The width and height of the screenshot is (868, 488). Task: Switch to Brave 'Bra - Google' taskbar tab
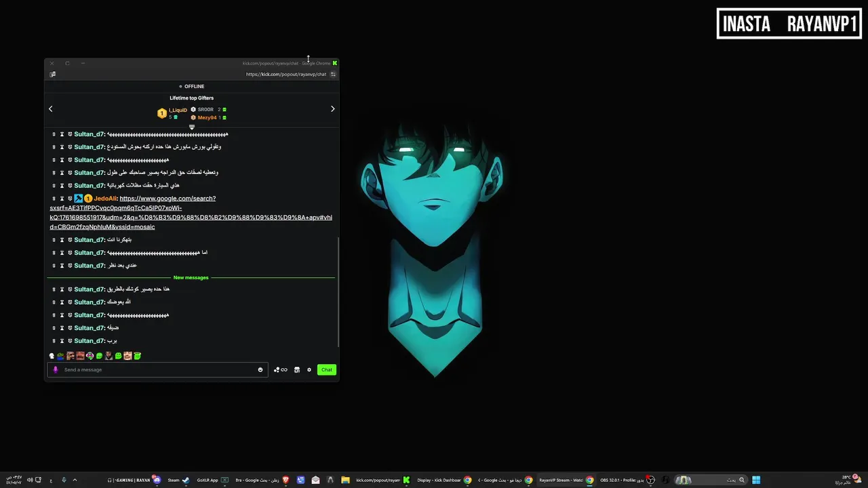[262, 480]
